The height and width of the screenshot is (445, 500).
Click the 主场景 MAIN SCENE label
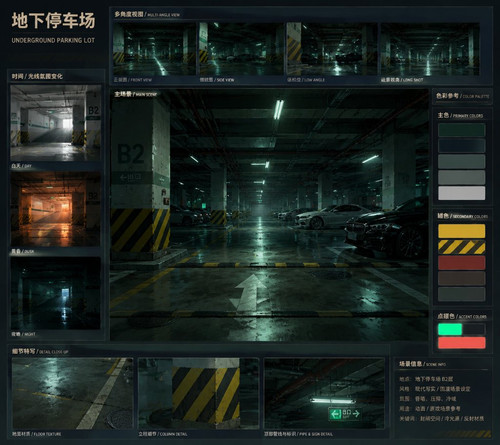click(x=136, y=94)
